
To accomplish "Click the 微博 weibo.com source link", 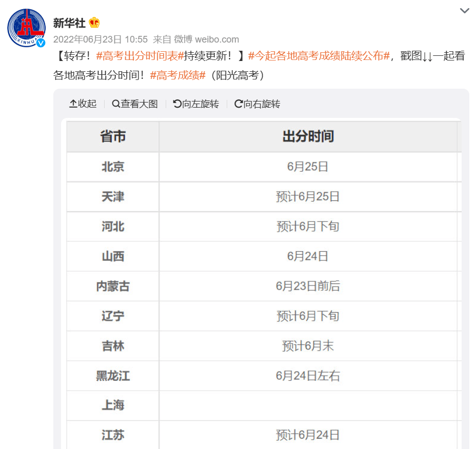I will pyautogui.click(x=206, y=39).
